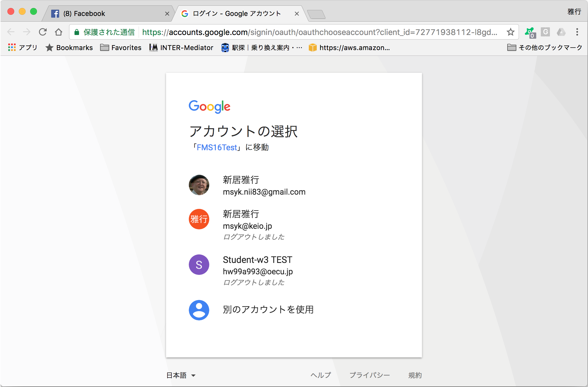Screen dimensions: 588x387
Task: Click ログアウトしました under msyk@keio.jp
Action: (254, 237)
